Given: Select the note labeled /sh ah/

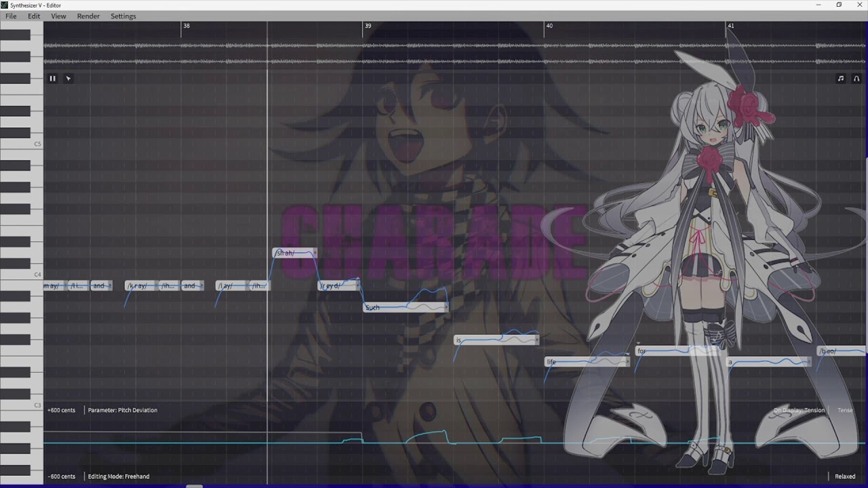Looking at the screenshot, I should [x=294, y=253].
